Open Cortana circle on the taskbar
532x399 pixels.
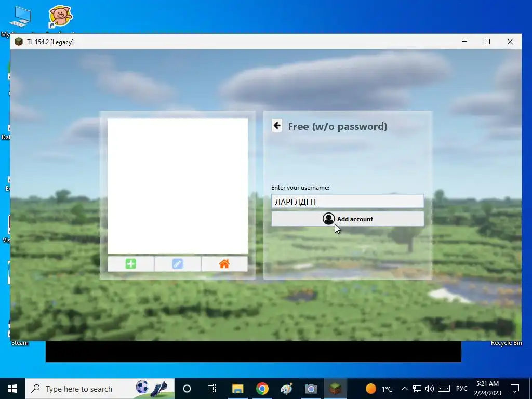pos(187,389)
